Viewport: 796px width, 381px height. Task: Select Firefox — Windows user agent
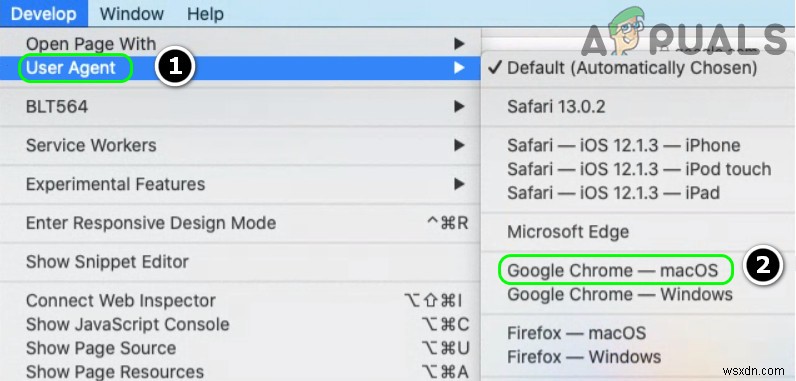pos(638,357)
